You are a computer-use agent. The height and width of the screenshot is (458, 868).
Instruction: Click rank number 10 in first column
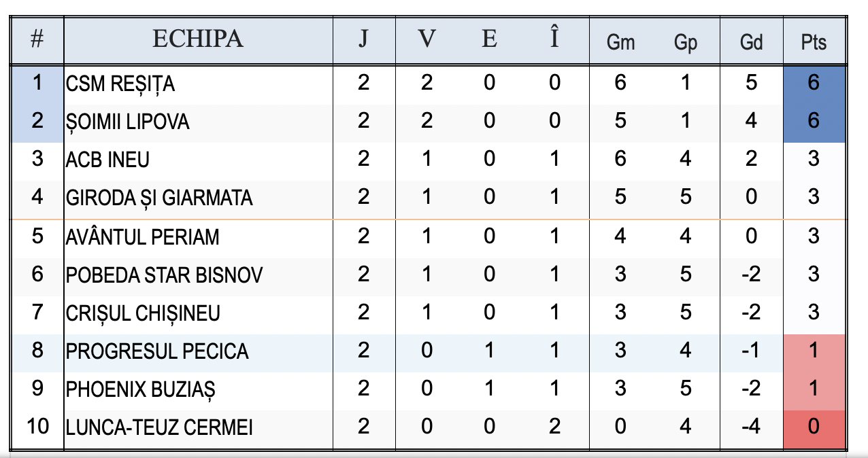point(37,428)
